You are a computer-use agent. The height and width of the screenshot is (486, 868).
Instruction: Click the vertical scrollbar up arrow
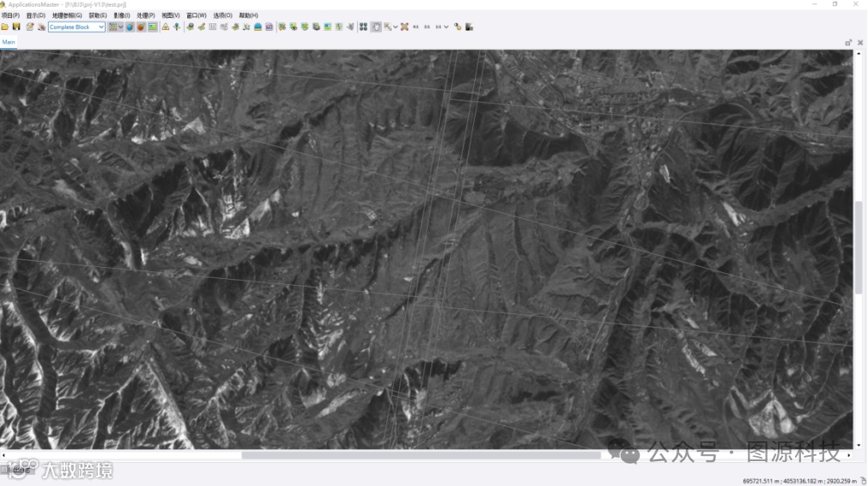859,54
